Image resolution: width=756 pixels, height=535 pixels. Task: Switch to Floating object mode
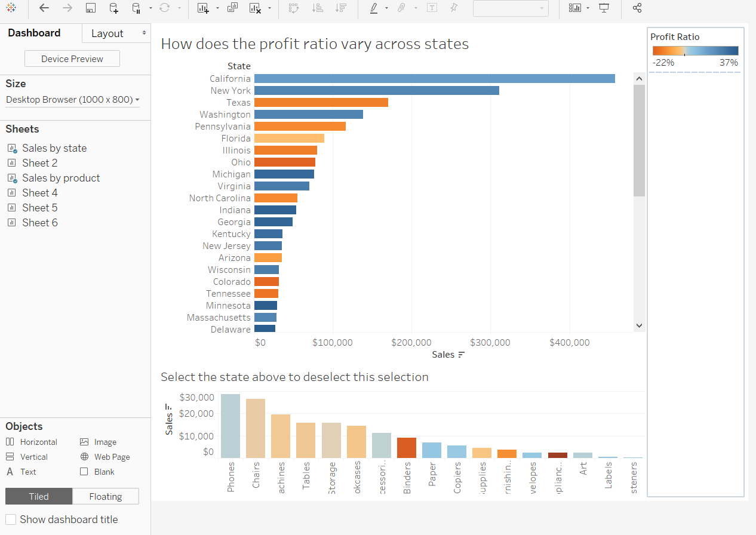[x=106, y=496]
